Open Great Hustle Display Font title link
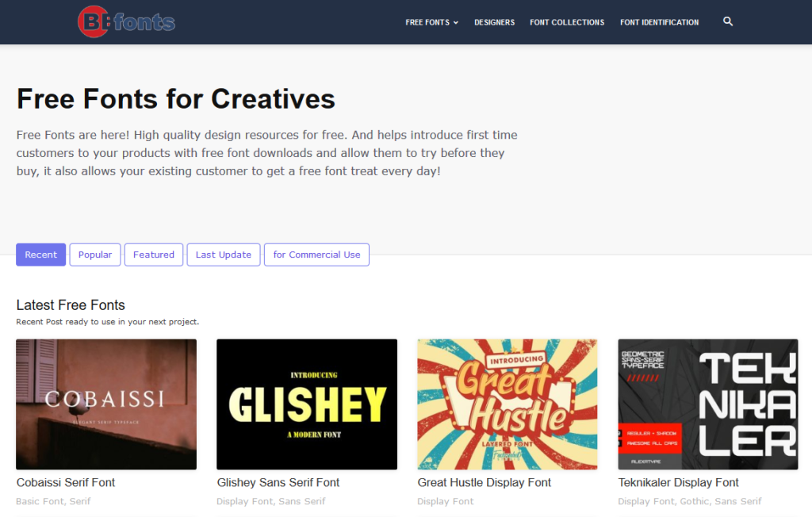812x517 pixels. coord(484,482)
